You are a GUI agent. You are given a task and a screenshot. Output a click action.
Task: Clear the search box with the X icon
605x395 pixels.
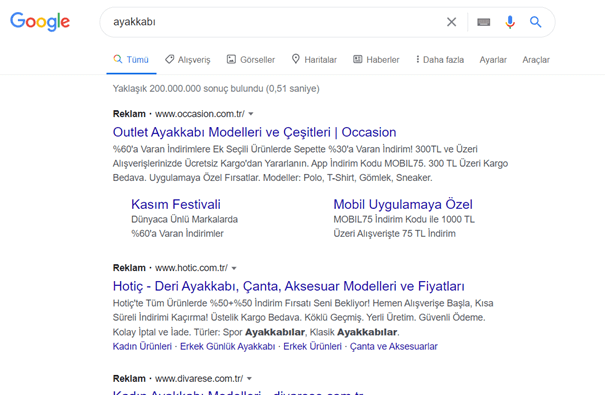tap(451, 22)
